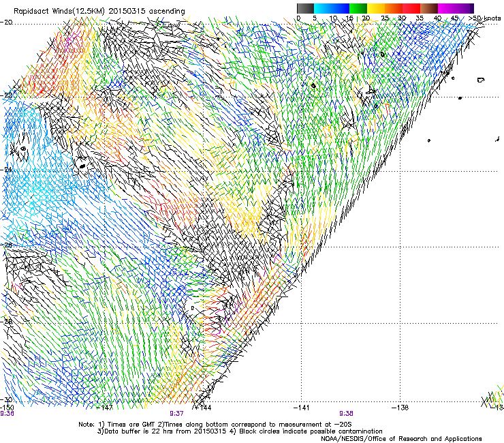Click the purple '9:38' time label
Viewport: 504px width, 443px height.
(346, 414)
